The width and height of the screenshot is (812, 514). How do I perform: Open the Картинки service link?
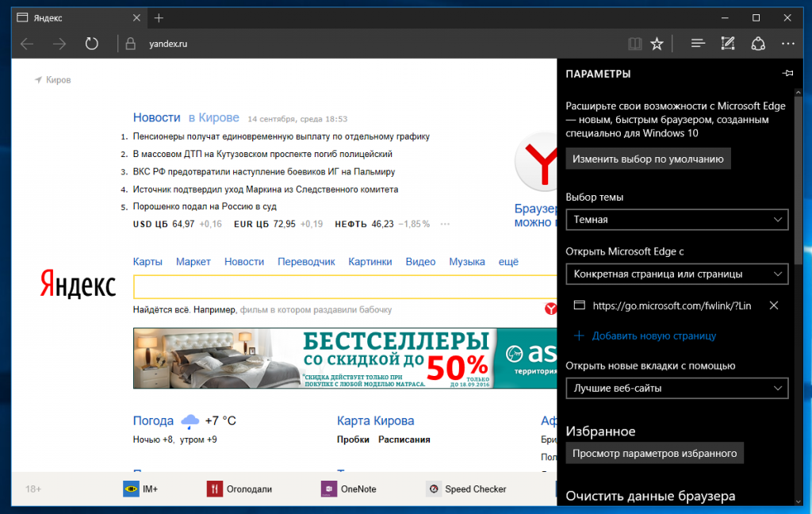pyautogui.click(x=370, y=262)
